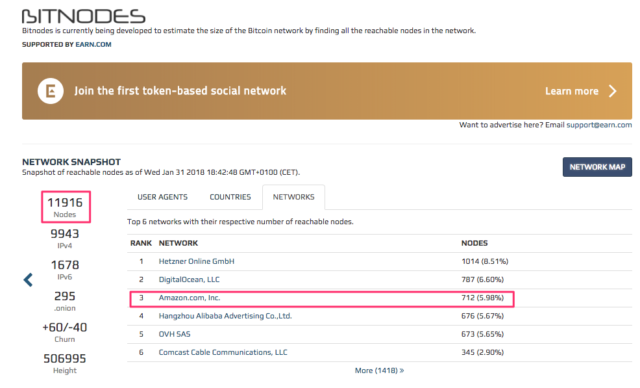Click the RANK column header
640x388 pixels.
coord(141,243)
